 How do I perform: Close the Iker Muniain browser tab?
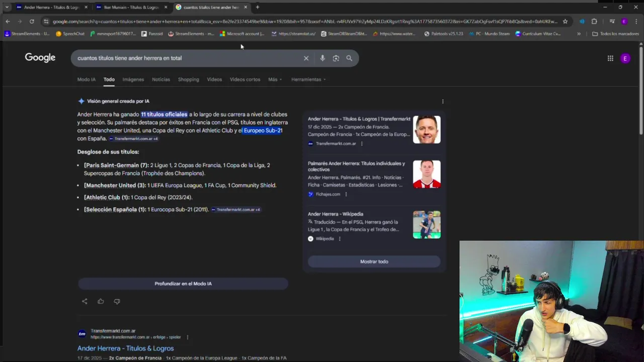point(166,7)
